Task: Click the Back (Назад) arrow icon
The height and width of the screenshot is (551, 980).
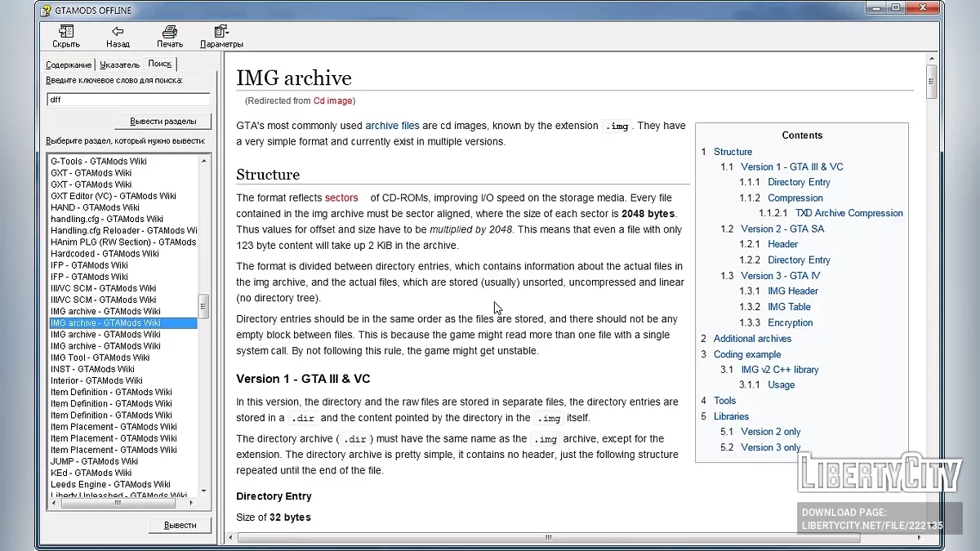Action: (x=118, y=33)
